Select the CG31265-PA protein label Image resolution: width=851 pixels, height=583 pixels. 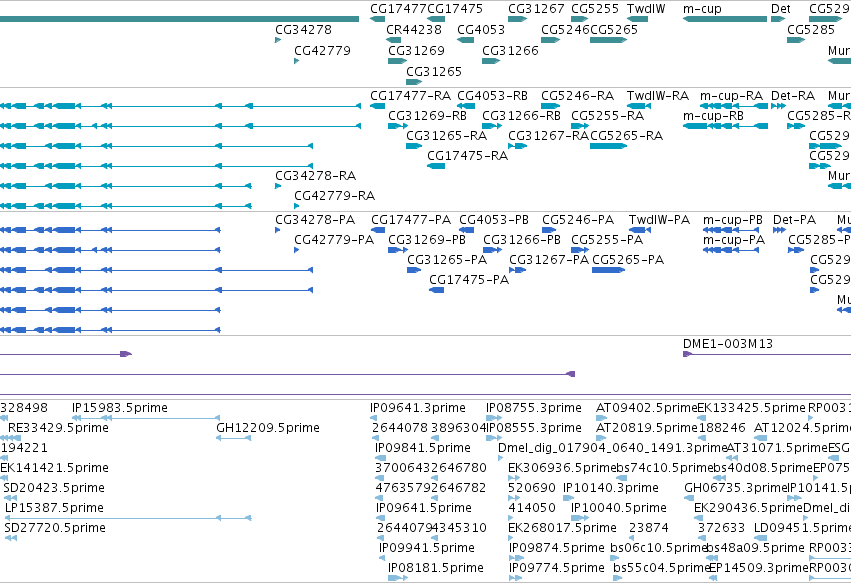pyautogui.click(x=447, y=260)
